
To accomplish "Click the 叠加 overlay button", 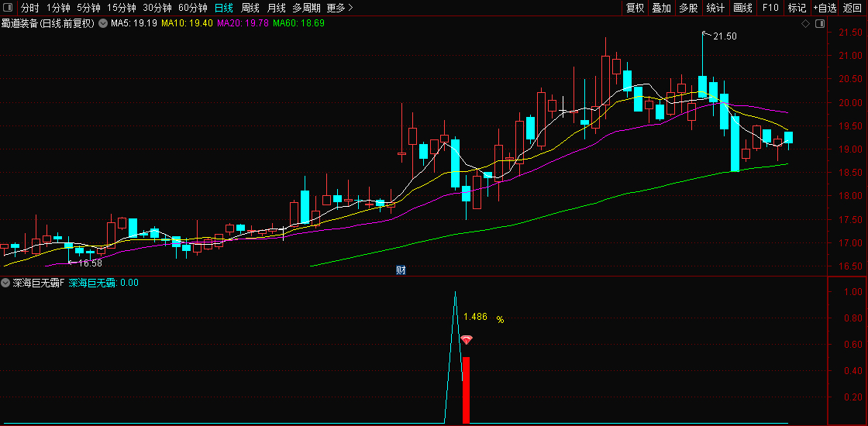I will (x=662, y=8).
